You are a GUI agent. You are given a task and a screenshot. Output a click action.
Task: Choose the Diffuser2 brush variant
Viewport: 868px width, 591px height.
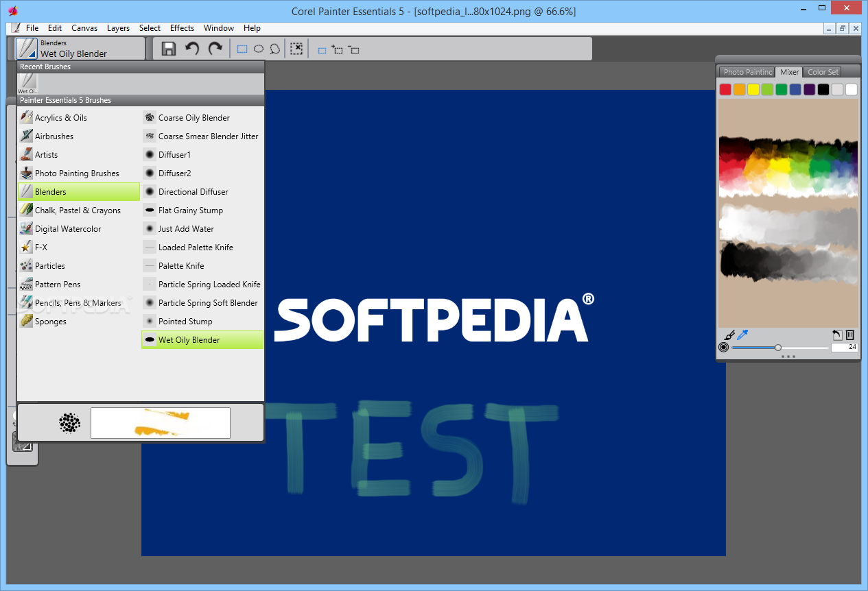tap(202, 173)
